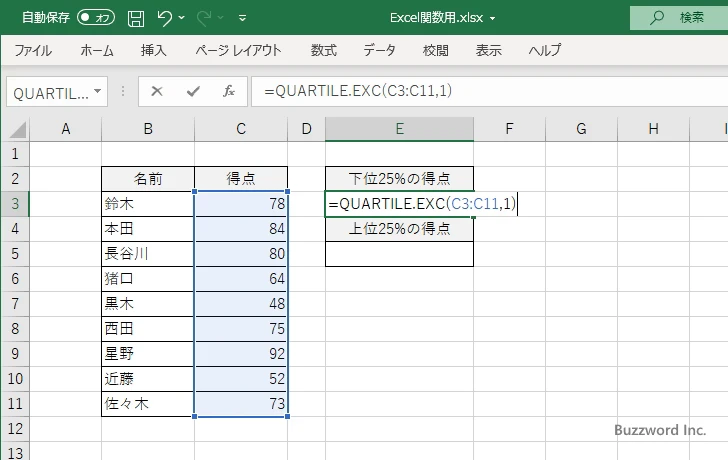Open the ファイル tab
Screen dimensions: 728x460
pos(33,50)
